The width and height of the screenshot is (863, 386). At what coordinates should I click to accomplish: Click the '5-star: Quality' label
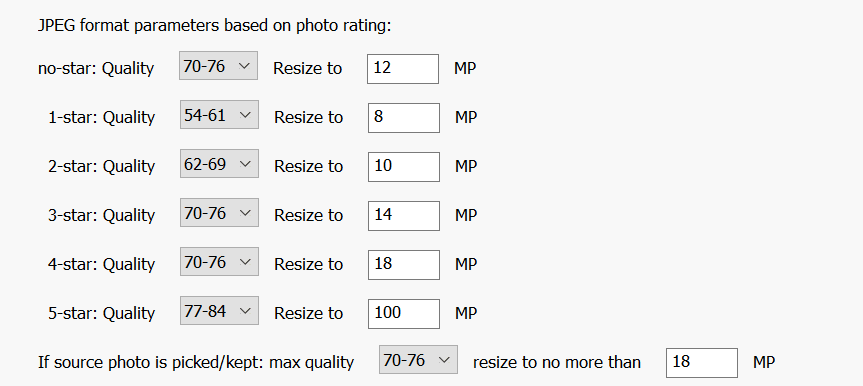tap(101, 313)
